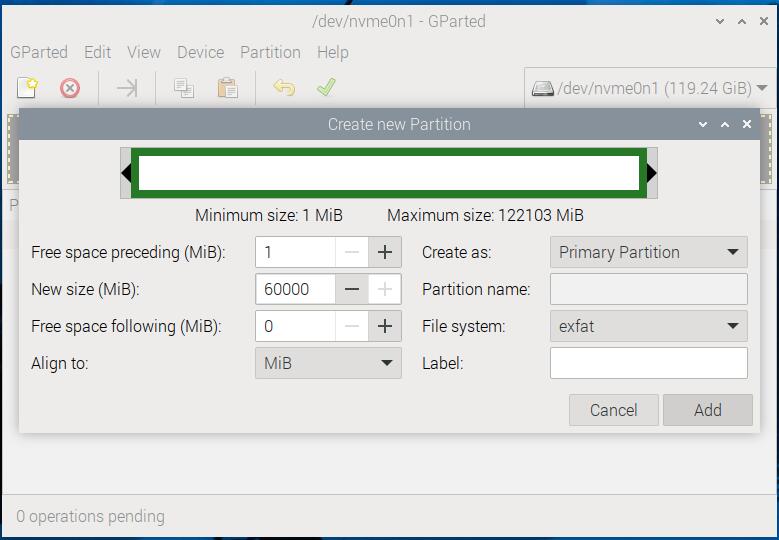Click the left black resize arrow handle
This screenshot has width=779, height=540.
126,173
